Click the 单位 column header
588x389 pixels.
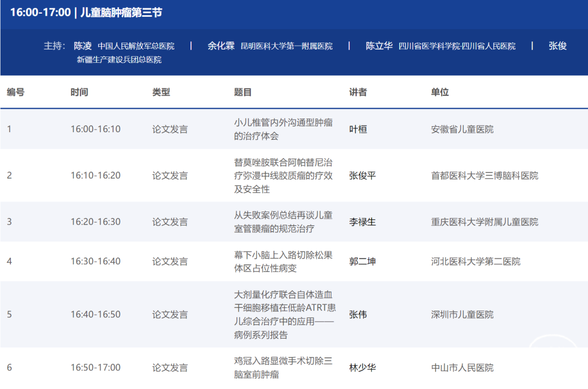[x=440, y=92]
